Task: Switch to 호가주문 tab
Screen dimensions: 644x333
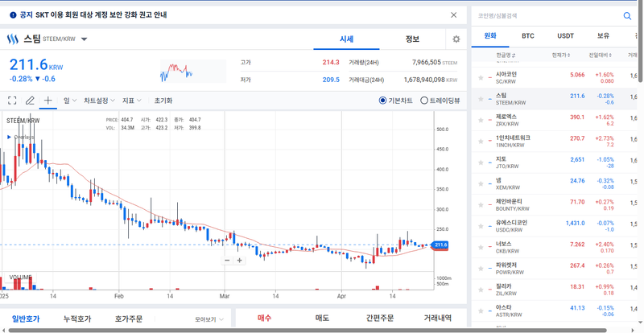Action: (x=129, y=319)
